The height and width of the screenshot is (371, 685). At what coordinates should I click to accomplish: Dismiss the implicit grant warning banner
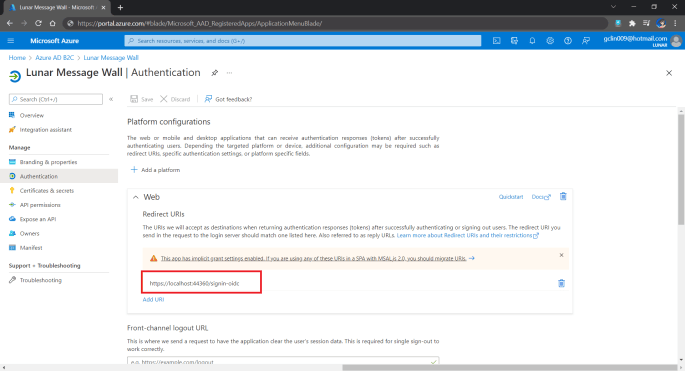[x=561, y=255]
